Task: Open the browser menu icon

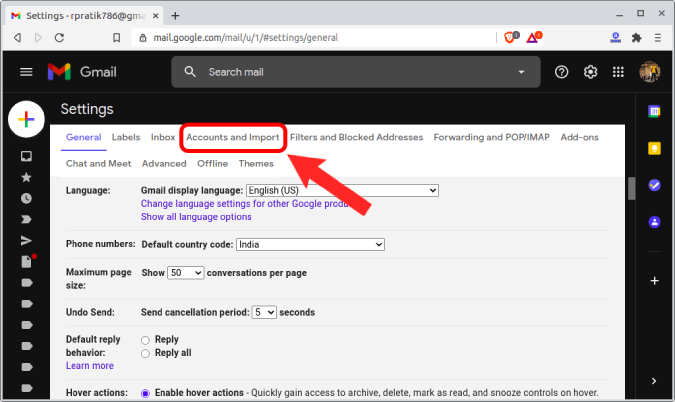Action: click(x=657, y=38)
